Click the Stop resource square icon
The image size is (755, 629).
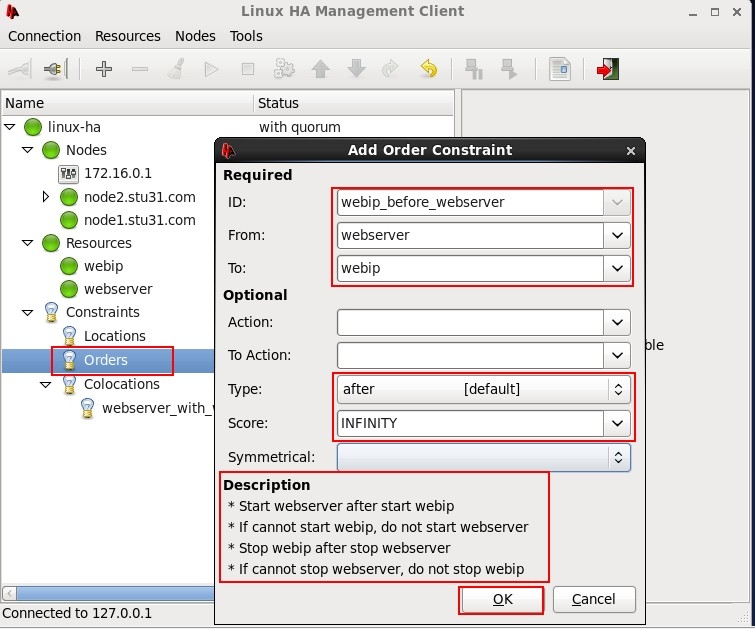[247, 69]
